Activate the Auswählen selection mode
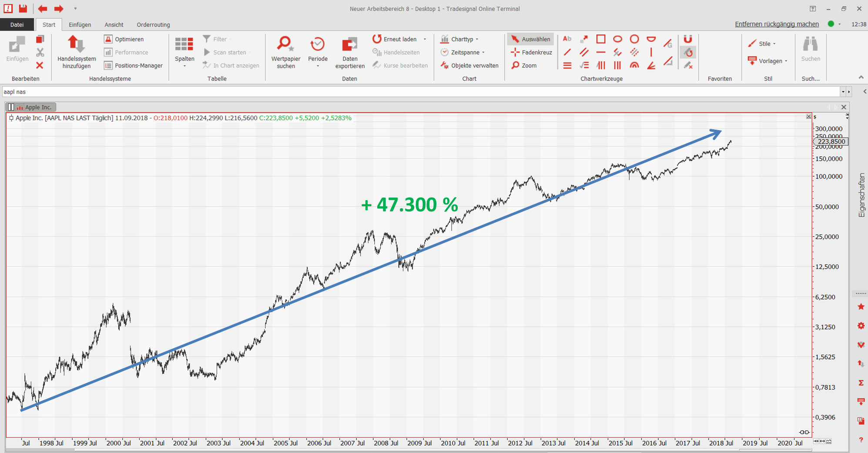Image resolution: width=868 pixels, height=453 pixels. point(530,39)
